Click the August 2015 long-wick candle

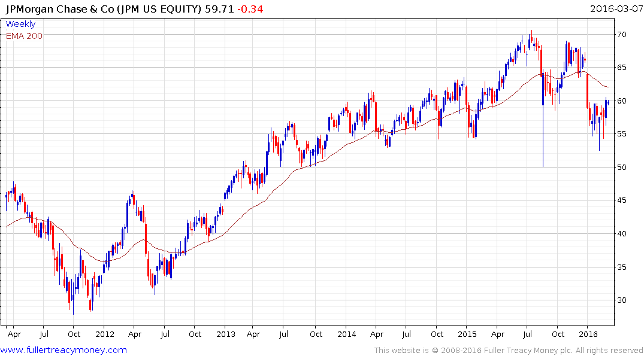[543, 119]
